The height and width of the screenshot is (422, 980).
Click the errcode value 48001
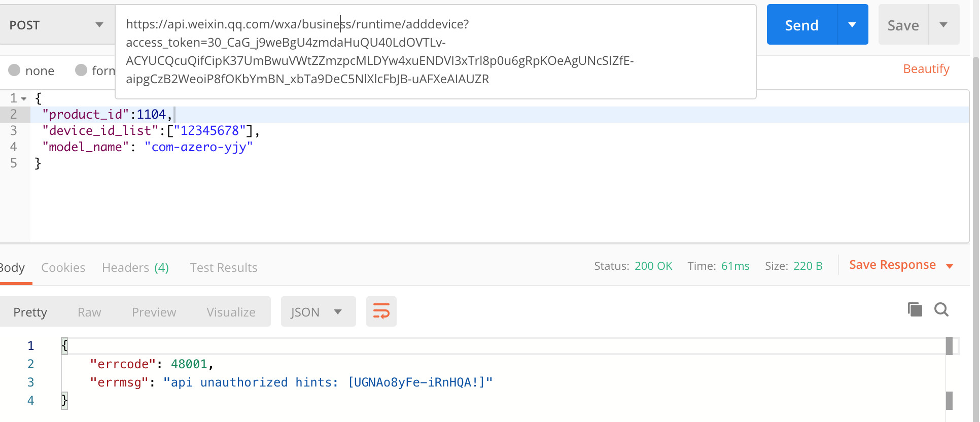tap(189, 364)
